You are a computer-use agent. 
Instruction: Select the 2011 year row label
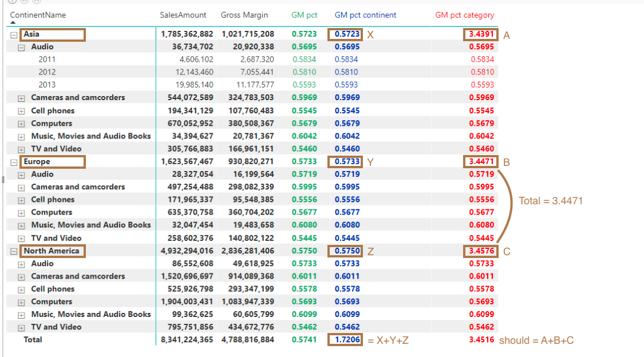[x=47, y=59]
